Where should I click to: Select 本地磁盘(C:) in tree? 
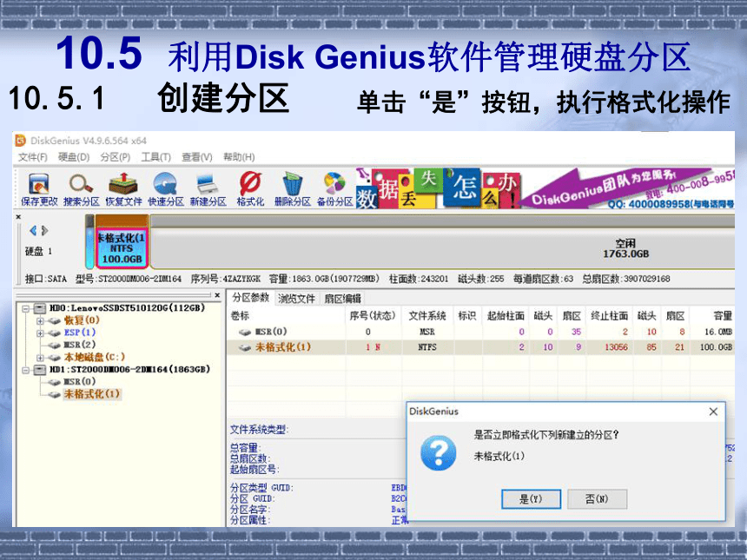[x=95, y=357]
